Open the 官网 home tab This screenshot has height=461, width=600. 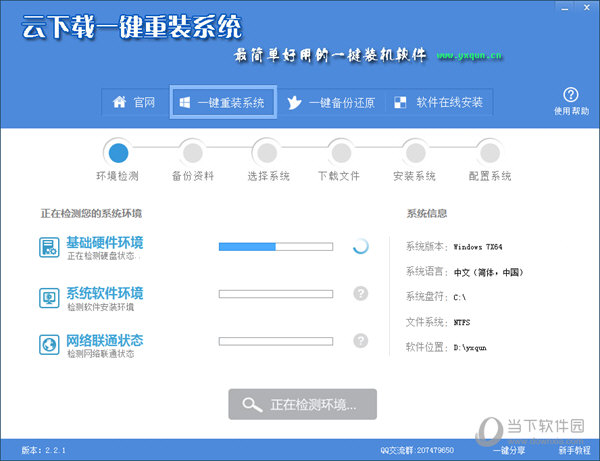point(135,102)
